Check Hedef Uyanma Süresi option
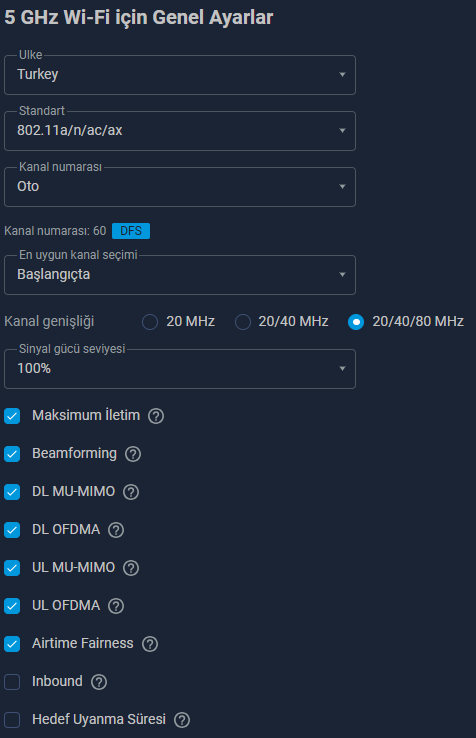 [x=12, y=720]
